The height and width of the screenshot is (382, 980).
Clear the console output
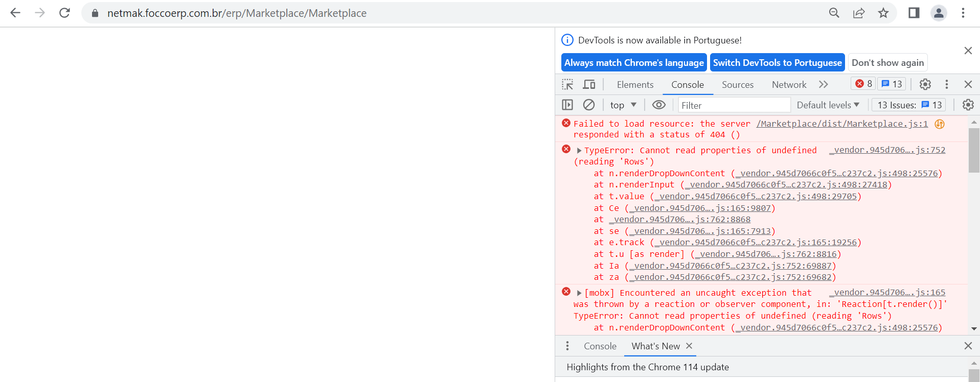tap(589, 105)
